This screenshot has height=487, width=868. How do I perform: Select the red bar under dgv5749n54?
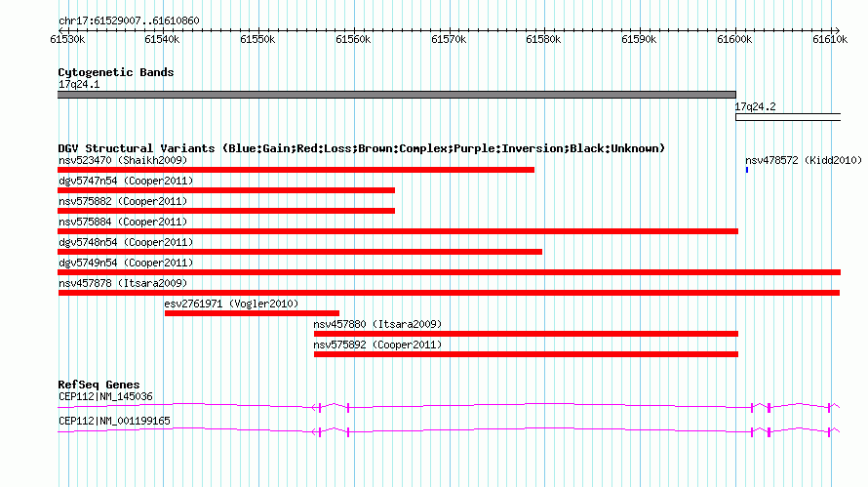click(449, 272)
